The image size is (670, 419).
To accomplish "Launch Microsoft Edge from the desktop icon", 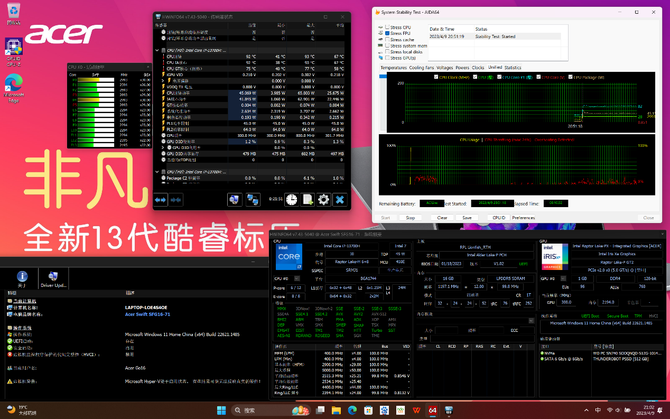I will pos(14,88).
